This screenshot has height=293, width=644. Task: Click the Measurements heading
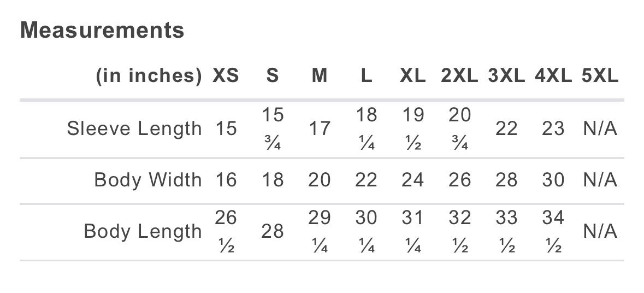click(x=102, y=30)
